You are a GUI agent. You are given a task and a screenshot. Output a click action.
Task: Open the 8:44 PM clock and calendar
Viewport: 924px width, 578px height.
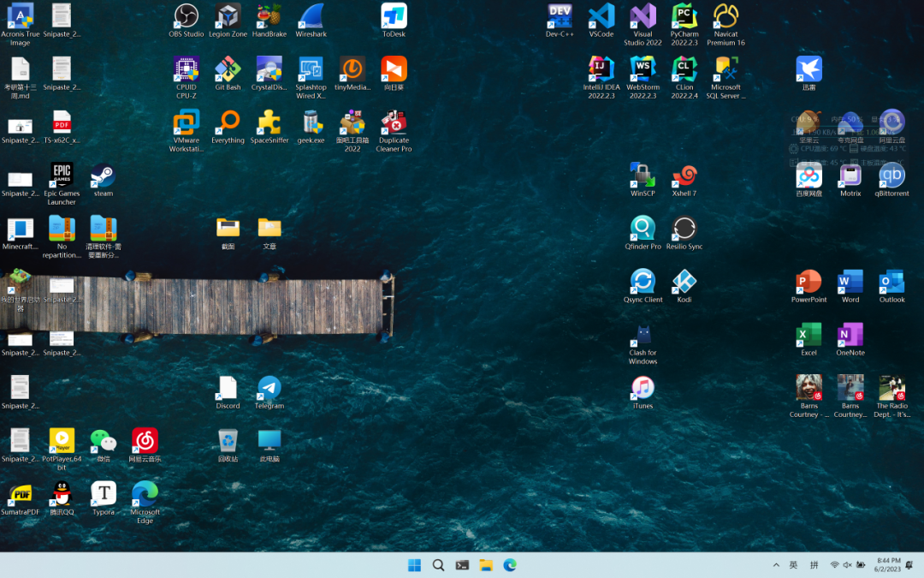pyautogui.click(x=888, y=565)
